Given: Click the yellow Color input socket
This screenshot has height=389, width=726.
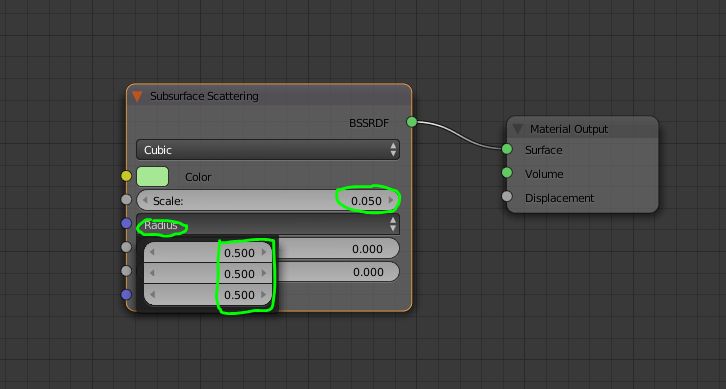Looking at the screenshot, I should click(126, 176).
